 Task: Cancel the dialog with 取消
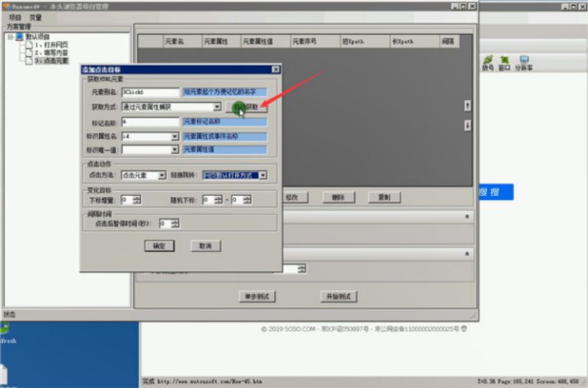click(x=206, y=246)
